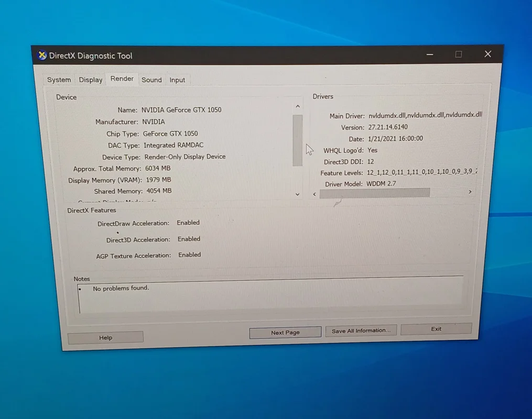
Task: Open the Display tab
Action: 91,80
